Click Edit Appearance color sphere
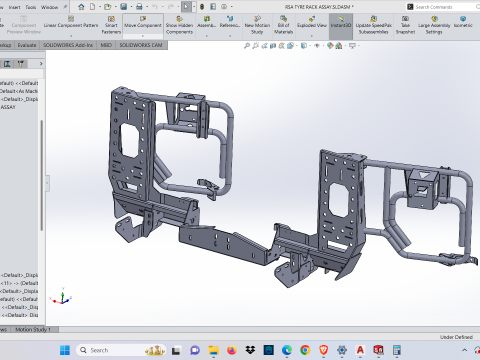The image size is (480, 360). pos(330,46)
